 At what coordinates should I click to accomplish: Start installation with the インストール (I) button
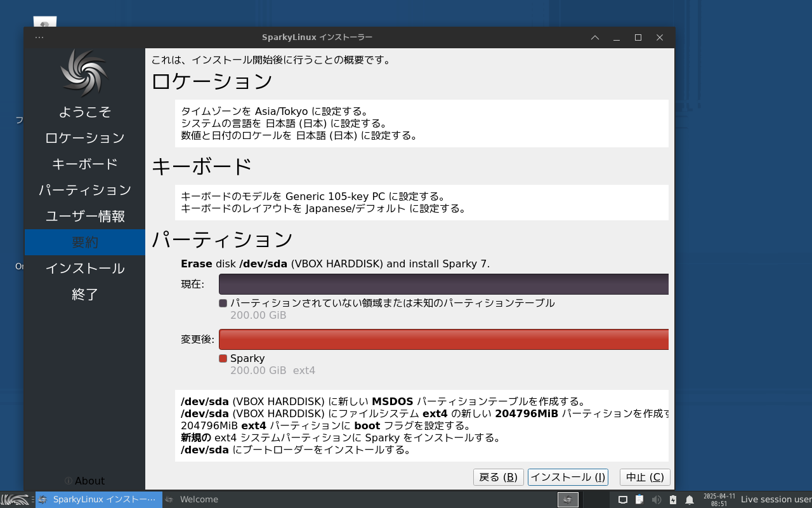click(x=568, y=478)
